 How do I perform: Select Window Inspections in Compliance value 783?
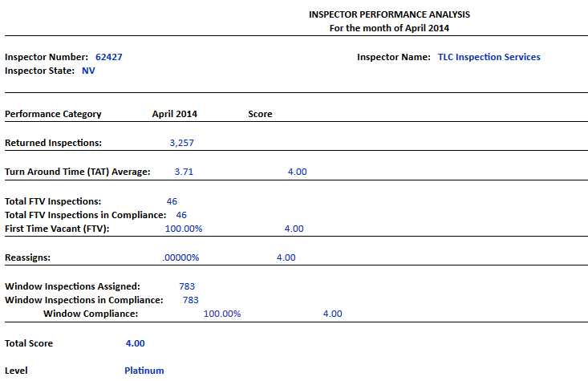click(x=190, y=300)
